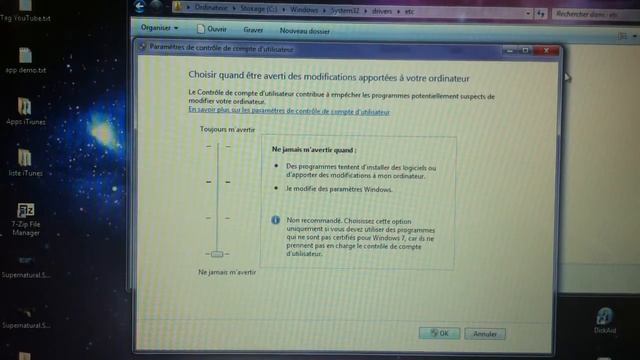Click the info icon beside Non recommandé
Image resolution: width=640 pixels, height=360 pixels.
point(276,220)
